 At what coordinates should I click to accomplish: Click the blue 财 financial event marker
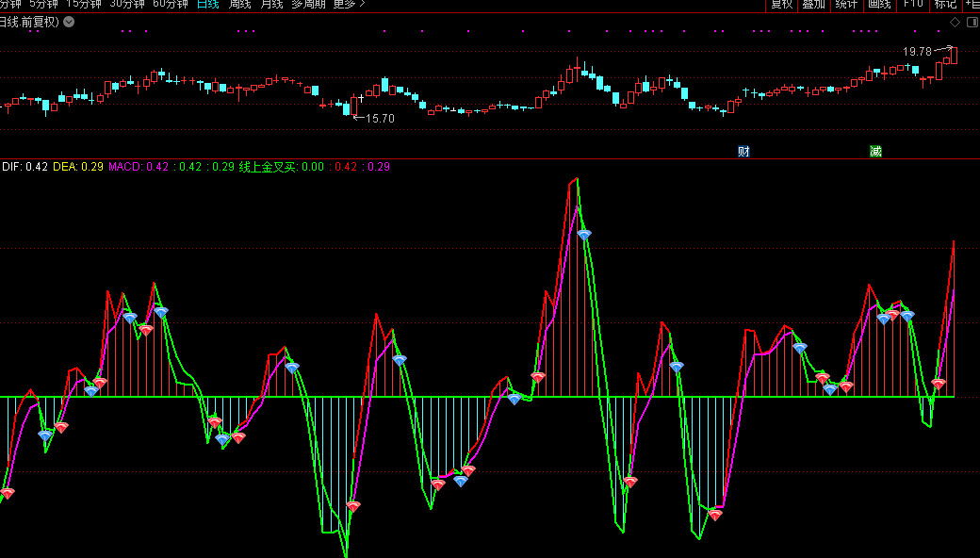click(743, 151)
